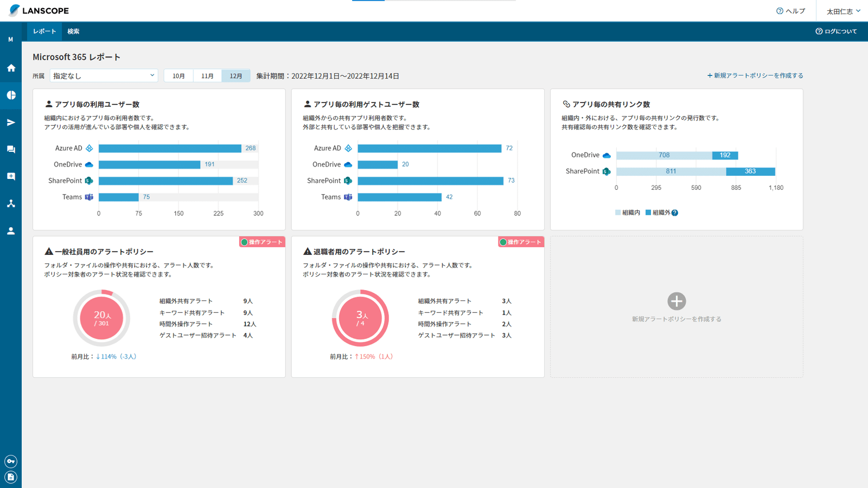Viewport: 868px width, 488px height.
Task: Click the 20人 / 301 donut chart
Action: pyautogui.click(x=101, y=318)
